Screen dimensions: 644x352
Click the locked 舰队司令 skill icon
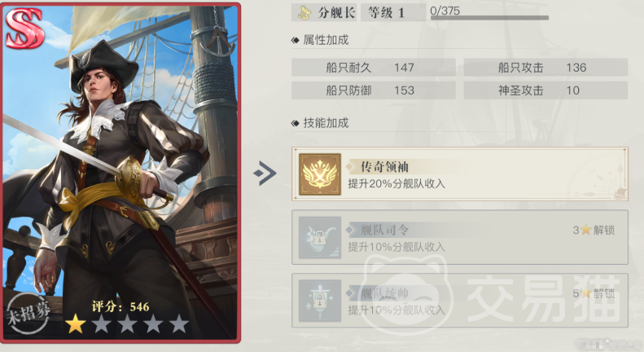pyautogui.click(x=320, y=238)
